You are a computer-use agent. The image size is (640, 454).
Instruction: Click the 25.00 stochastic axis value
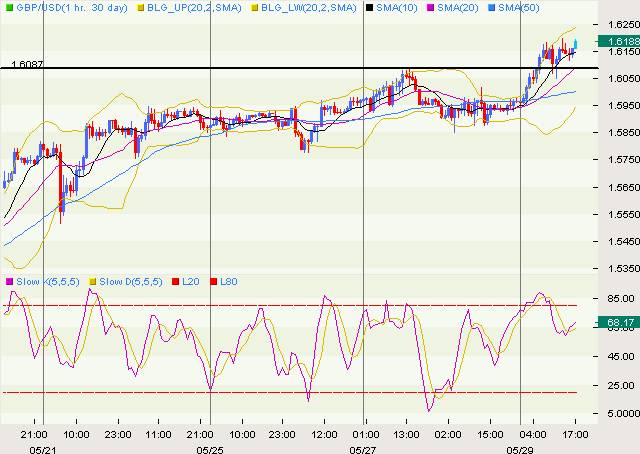tap(621, 385)
